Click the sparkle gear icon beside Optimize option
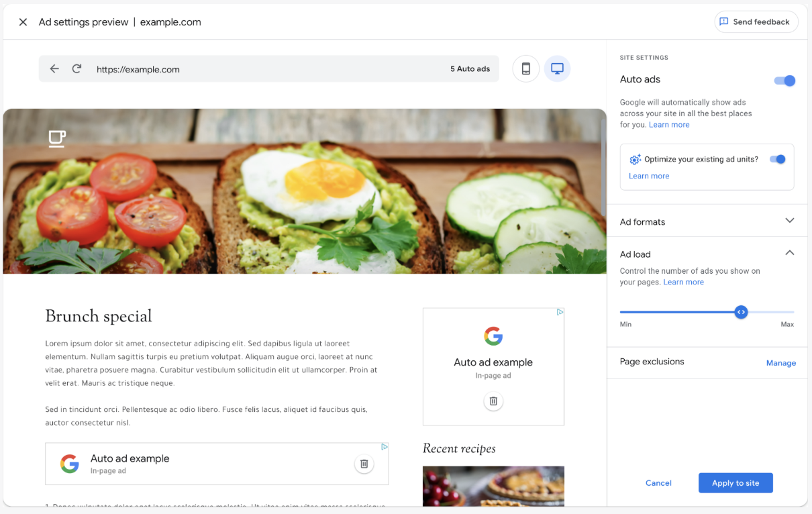Image resolution: width=812 pixels, height=514 pixels. tap(635, 160)
